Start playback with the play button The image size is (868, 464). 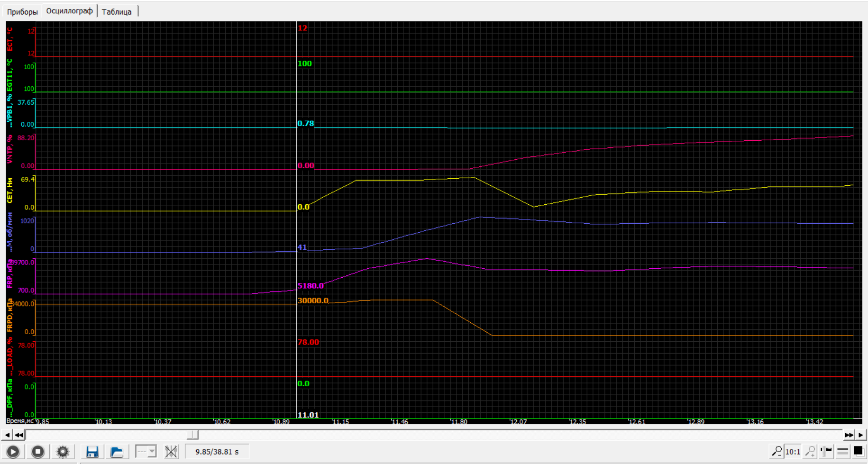[13, 452]
